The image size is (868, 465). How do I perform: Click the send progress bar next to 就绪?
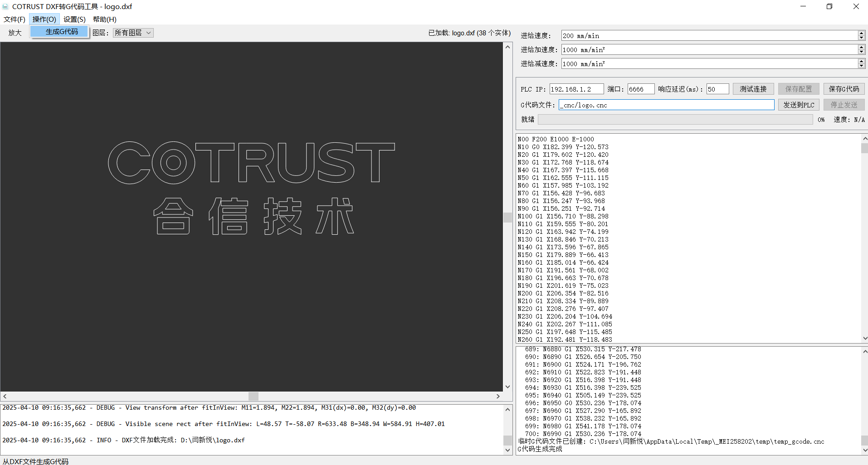pyautogui.click(x=675, y=119)
